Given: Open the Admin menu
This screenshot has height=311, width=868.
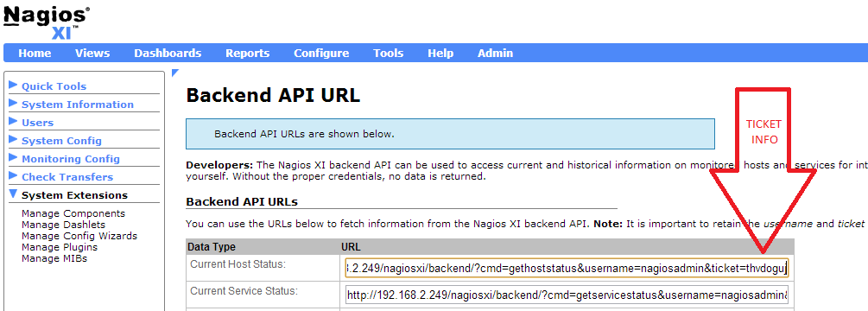Looking at the screenshot, I should pos(495,53).
